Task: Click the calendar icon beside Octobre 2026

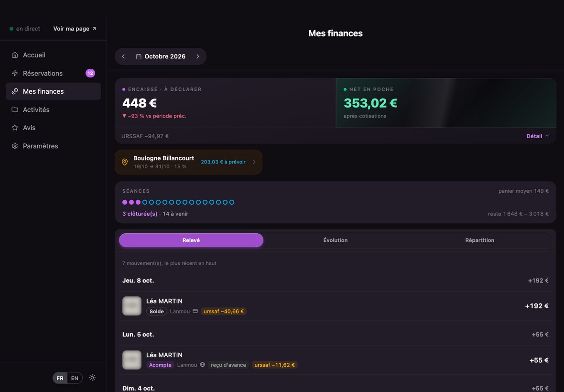Action: [139, 56]
